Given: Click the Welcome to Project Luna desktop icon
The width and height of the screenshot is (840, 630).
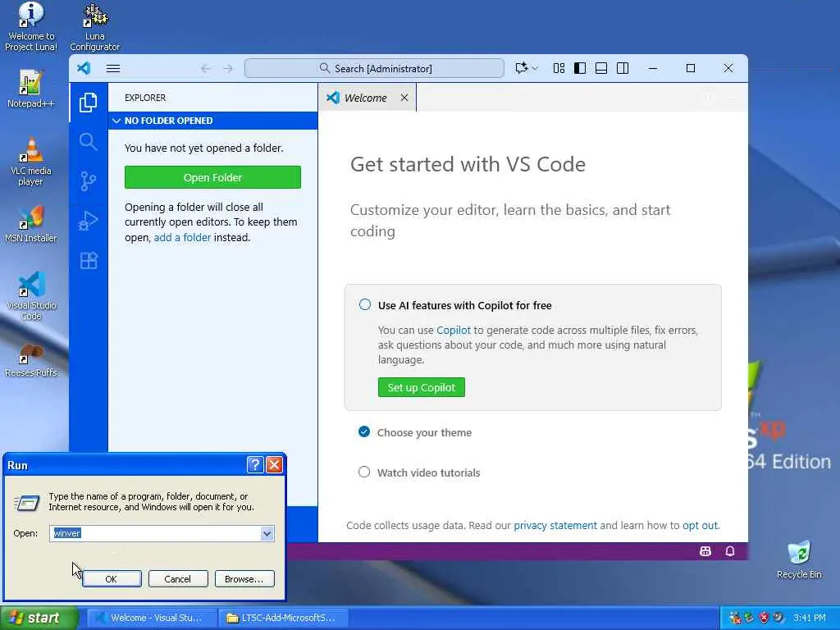Looking at the screenshot, I should click(31, 27).
